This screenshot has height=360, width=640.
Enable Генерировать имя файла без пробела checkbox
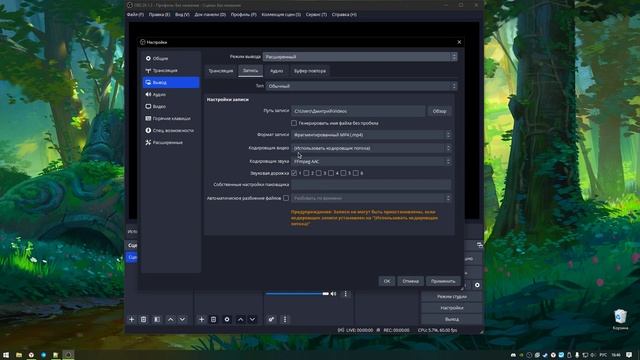(294, 123)
